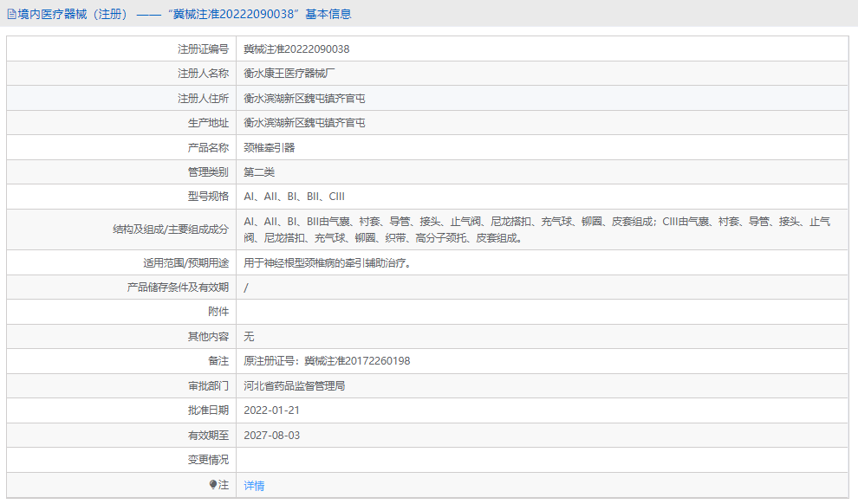Select the registrant name 衡水康王医疗器械厂

289,74
